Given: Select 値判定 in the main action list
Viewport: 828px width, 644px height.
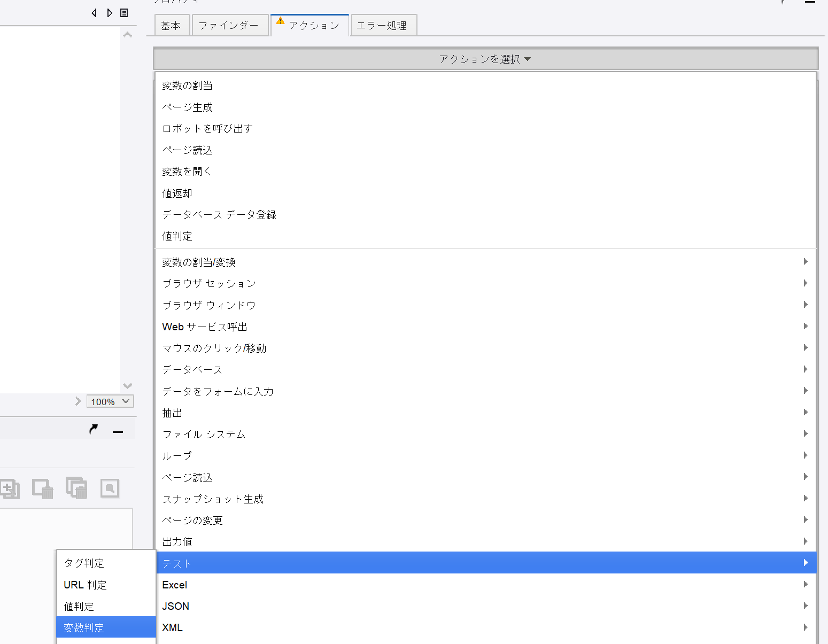Looking at the screenshot, I should pos(485,236).
